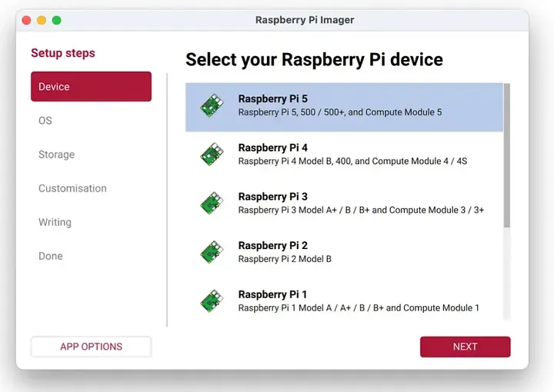Choose Raspberry Pi 5 title text
This screenshot has height=392, width=554.
(272, 99)
